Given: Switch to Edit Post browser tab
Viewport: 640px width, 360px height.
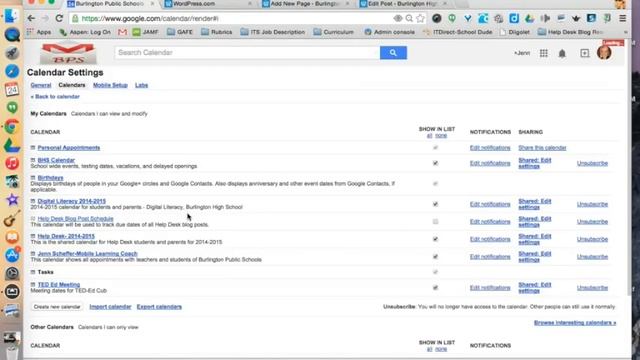Looking at the screenshot, I should click(x=403, y=4).
